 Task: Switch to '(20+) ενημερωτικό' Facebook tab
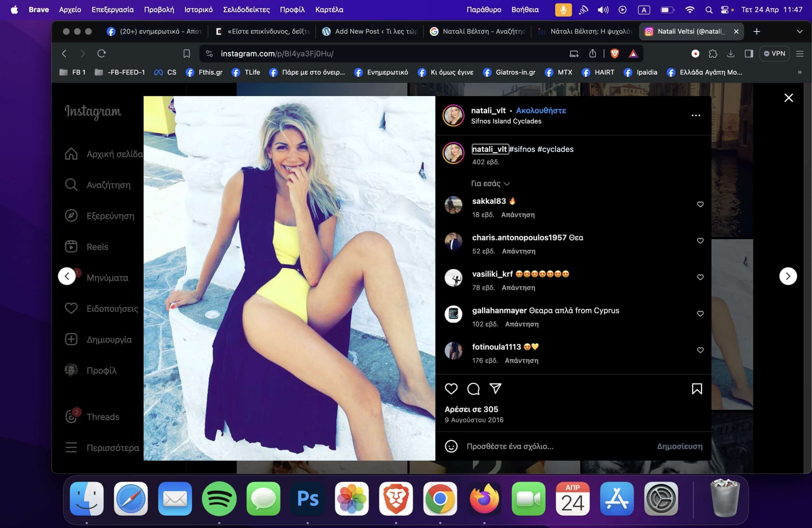pos(154,31)
